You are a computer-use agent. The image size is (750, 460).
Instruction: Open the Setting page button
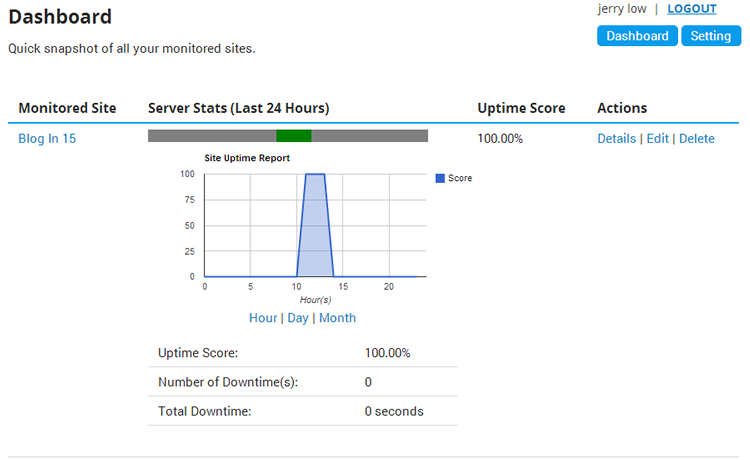tap(711, 36)
